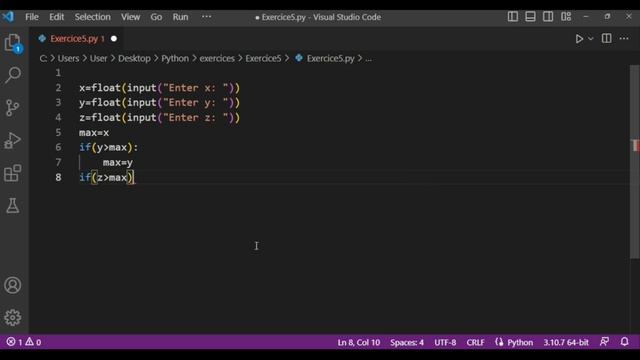The image size is (640, 360).
Task: Open the Run and Debug view
Action: (13, 140)
